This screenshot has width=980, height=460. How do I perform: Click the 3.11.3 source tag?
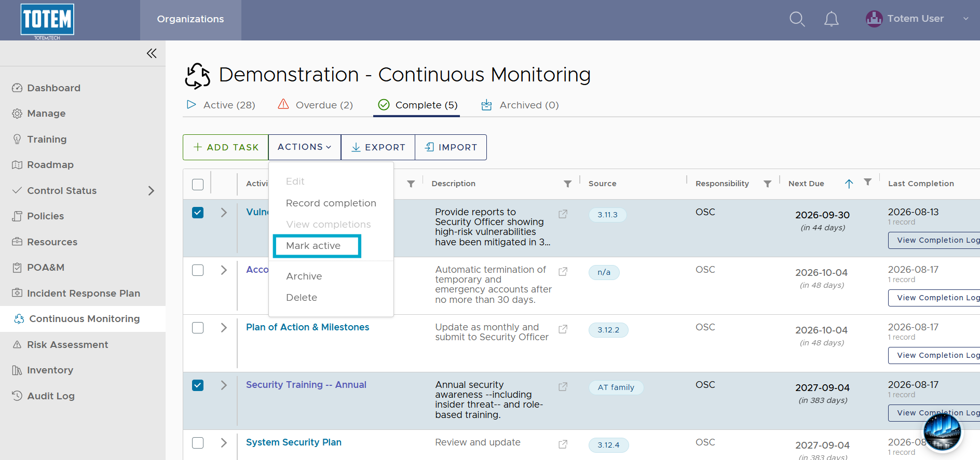pyautogui.click(x=608, y=215)
